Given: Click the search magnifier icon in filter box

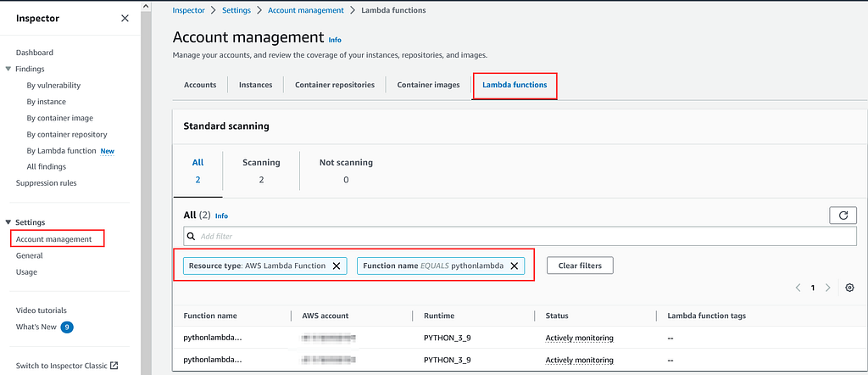Looking at the screenshot, I should [x=191, y=236].
